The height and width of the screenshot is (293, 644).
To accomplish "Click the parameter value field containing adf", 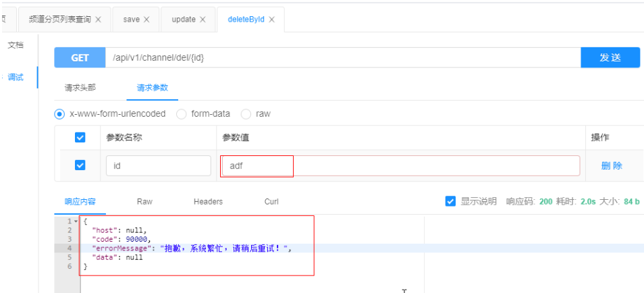I will pyautogui.click(x=400, y=165).
